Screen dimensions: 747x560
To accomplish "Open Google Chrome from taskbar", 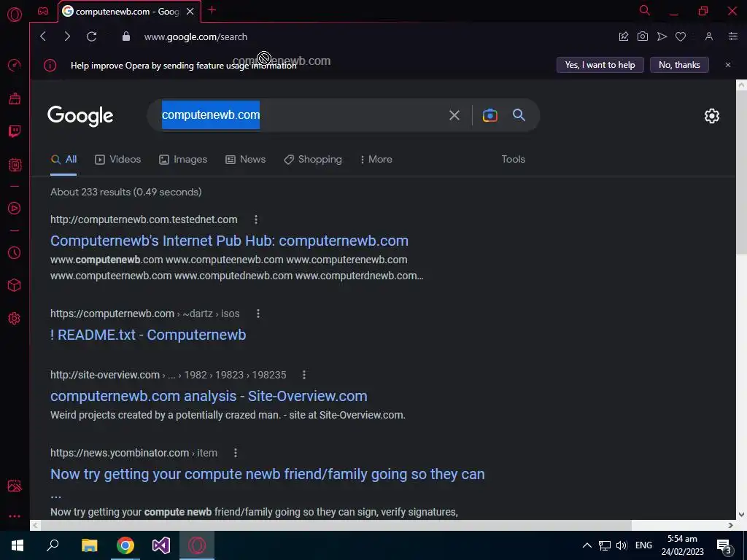I will 125,545.
